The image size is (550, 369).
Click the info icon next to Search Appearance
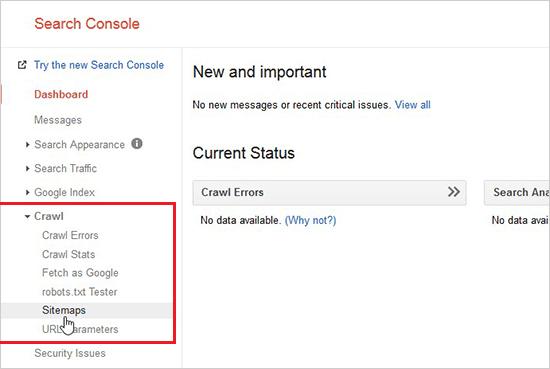click(x=137, y=143)
